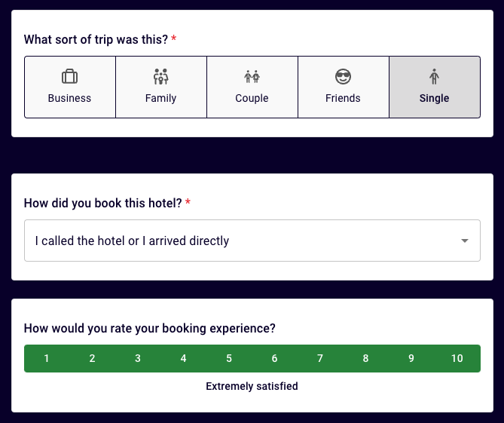Expand dropdown using the arrow caret

coord(465,241)
